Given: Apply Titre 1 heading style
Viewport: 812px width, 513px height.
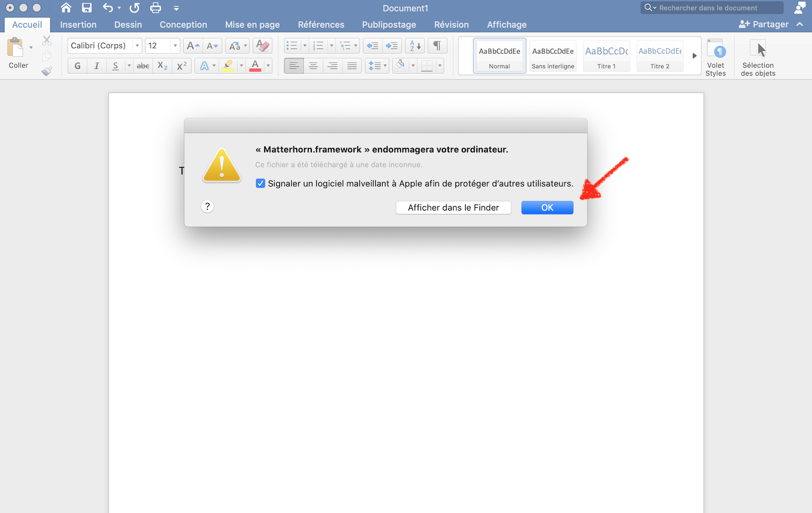Looking at the screenshot, I should 606,56.
